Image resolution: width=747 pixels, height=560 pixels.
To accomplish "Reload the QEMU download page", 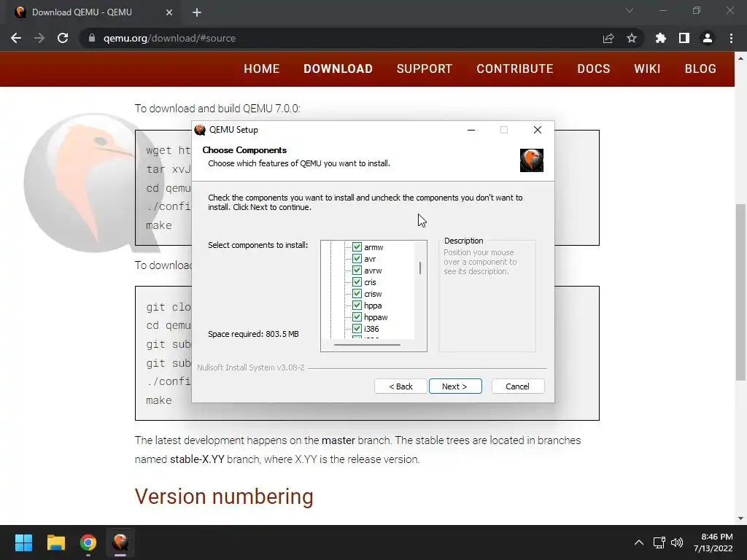I will 63,38.
